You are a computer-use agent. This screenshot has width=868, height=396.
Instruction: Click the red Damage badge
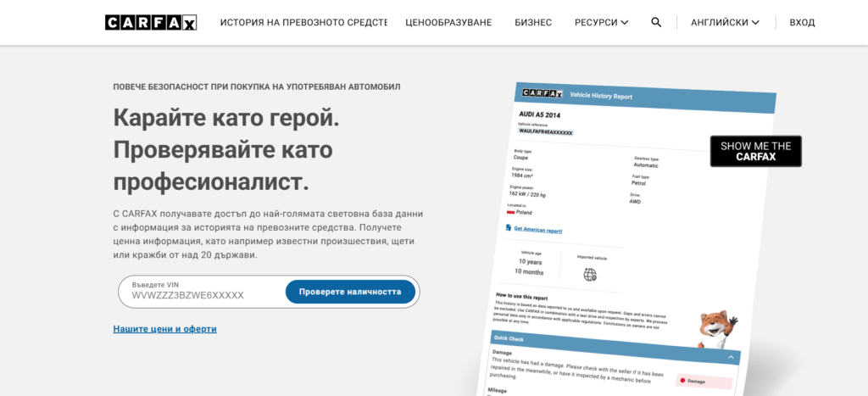[x=704, y=382]
